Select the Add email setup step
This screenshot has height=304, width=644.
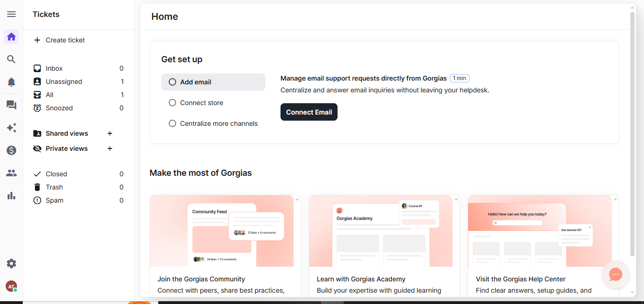[x=213, y=82]
